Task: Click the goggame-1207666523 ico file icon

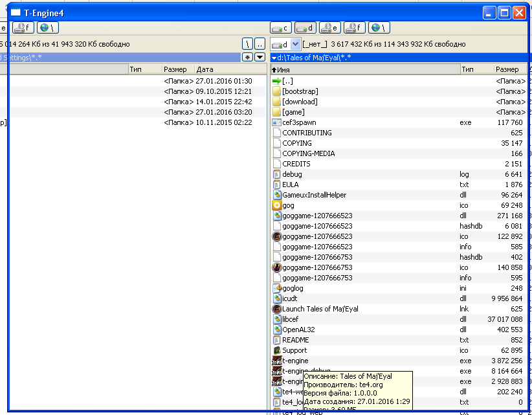Action: tap(277, 236)
